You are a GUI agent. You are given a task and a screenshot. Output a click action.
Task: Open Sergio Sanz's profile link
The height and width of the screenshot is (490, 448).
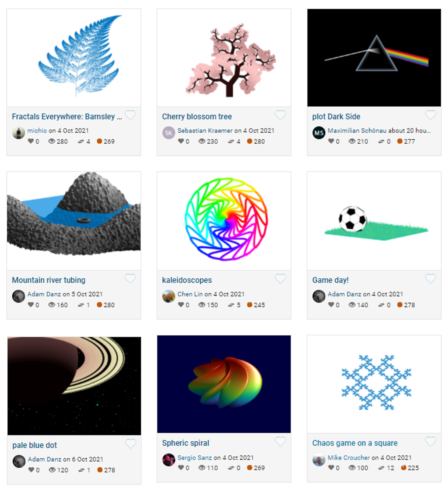click(195, 458)
